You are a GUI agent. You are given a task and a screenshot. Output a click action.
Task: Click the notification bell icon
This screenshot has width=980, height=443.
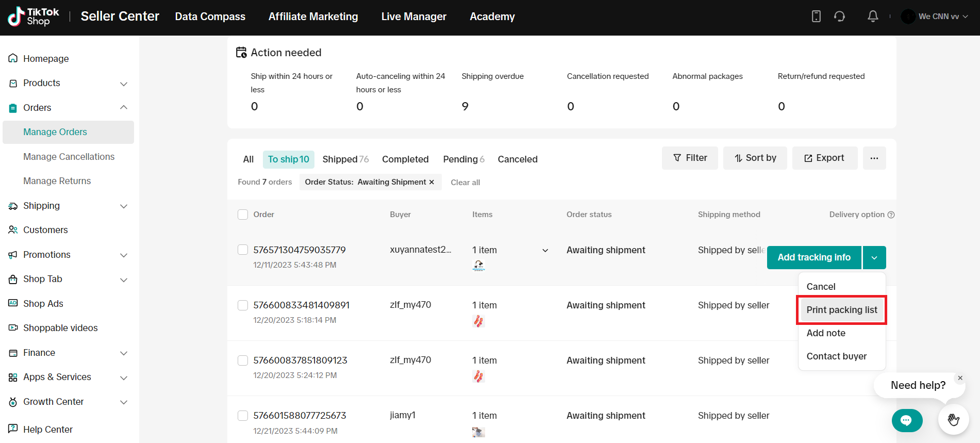(x=872, y=17)
